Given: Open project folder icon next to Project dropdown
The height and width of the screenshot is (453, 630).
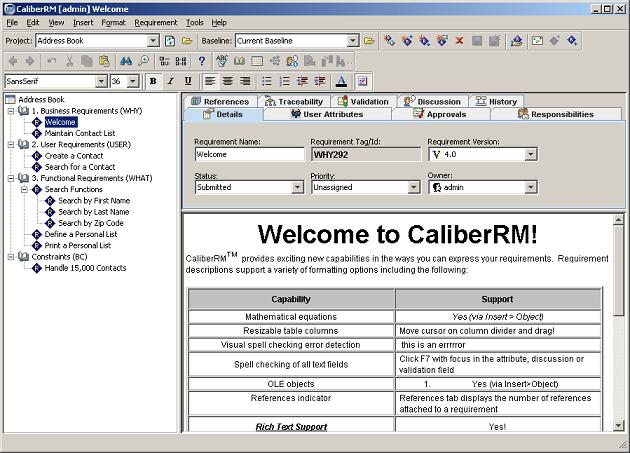Looking at the screenshot, I should (187, 41).
